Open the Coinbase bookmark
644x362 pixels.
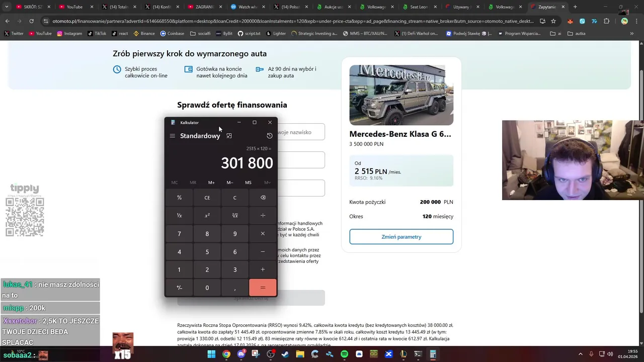pos(172,34)
